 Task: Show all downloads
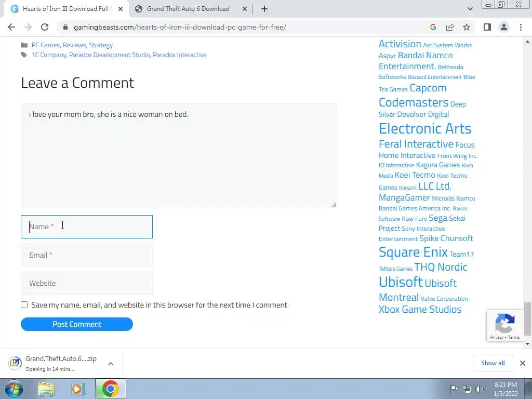493,363
